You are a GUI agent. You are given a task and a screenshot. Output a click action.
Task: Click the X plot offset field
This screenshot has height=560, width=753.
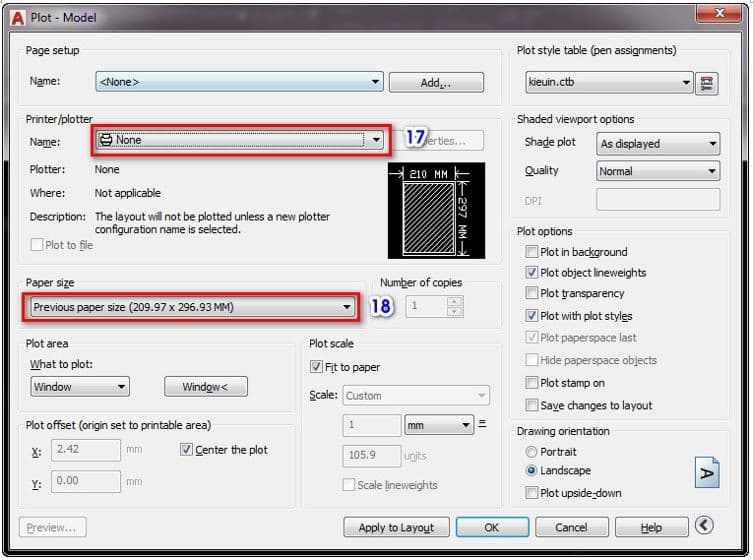(x=86, y=450)
